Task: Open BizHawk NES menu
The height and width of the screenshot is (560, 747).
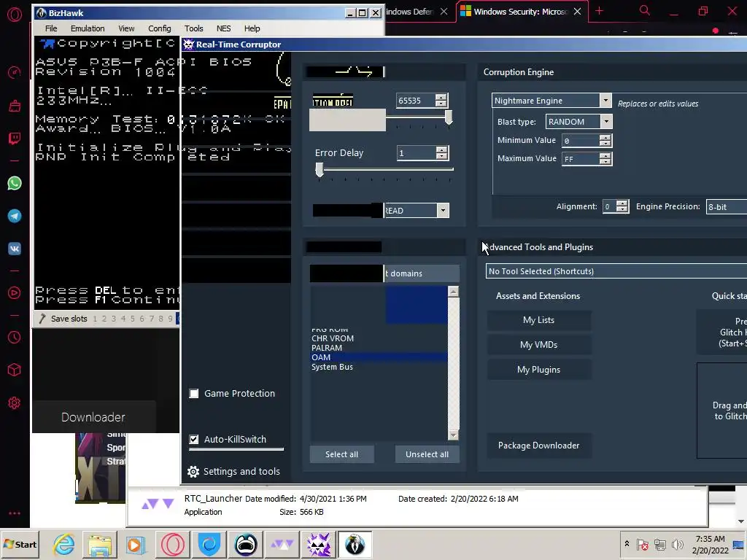Action: [223, 28]
